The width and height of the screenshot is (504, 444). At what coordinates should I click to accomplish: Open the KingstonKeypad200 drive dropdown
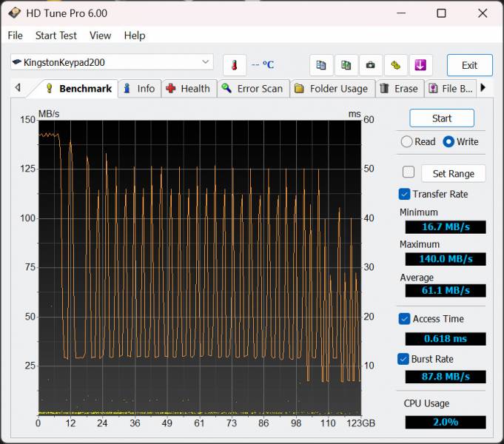[112, 62]
